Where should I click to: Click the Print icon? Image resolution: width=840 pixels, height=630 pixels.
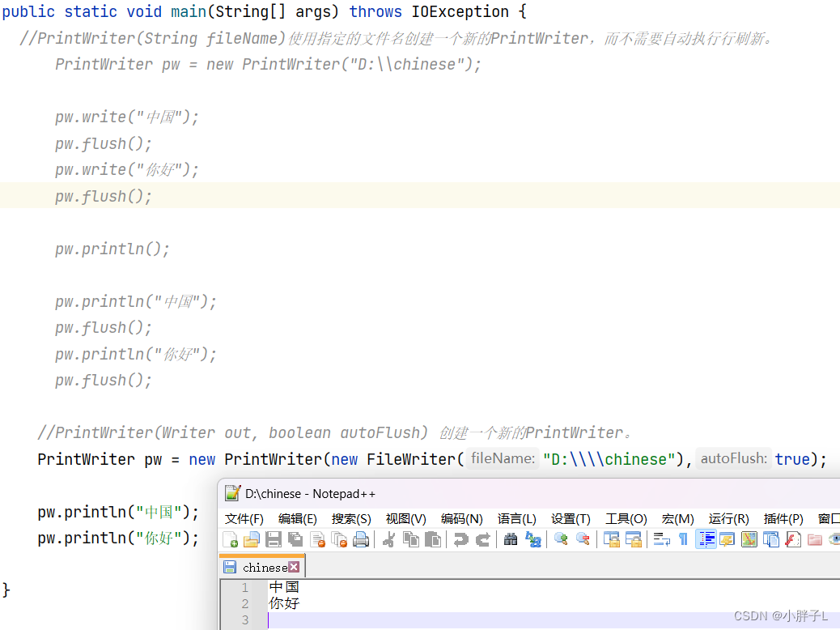click(362, 539)
